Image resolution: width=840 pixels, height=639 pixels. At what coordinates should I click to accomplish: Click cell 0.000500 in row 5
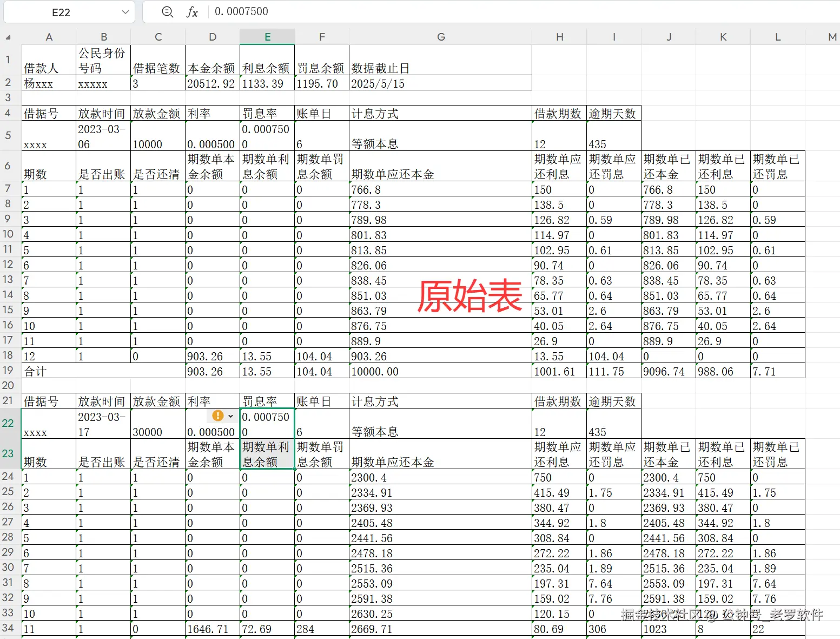[x=213, y=136]
